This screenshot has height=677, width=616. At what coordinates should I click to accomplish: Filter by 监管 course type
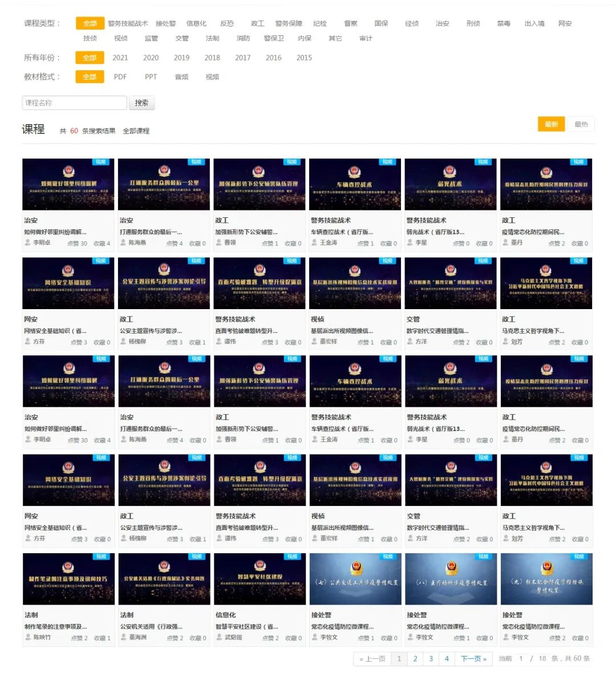[151, 38]
